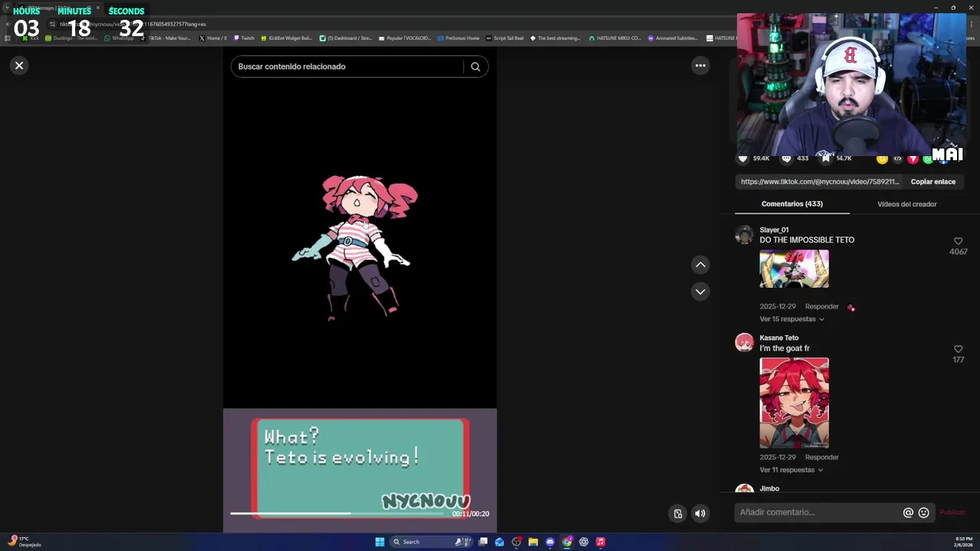Go to the previous video with the up arrow
Viewport: 980px width, 551px height.
[700, 265]
